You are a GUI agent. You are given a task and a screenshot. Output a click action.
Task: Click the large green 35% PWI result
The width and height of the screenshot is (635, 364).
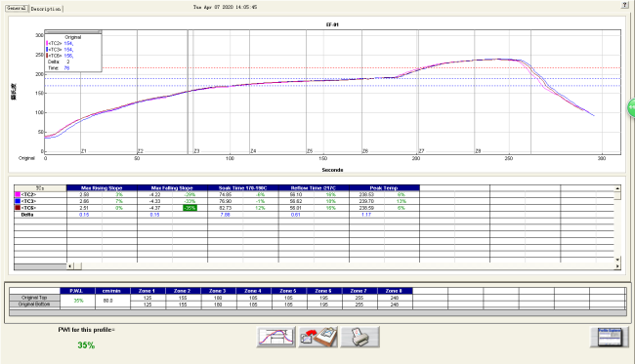(x=86, y=345)
